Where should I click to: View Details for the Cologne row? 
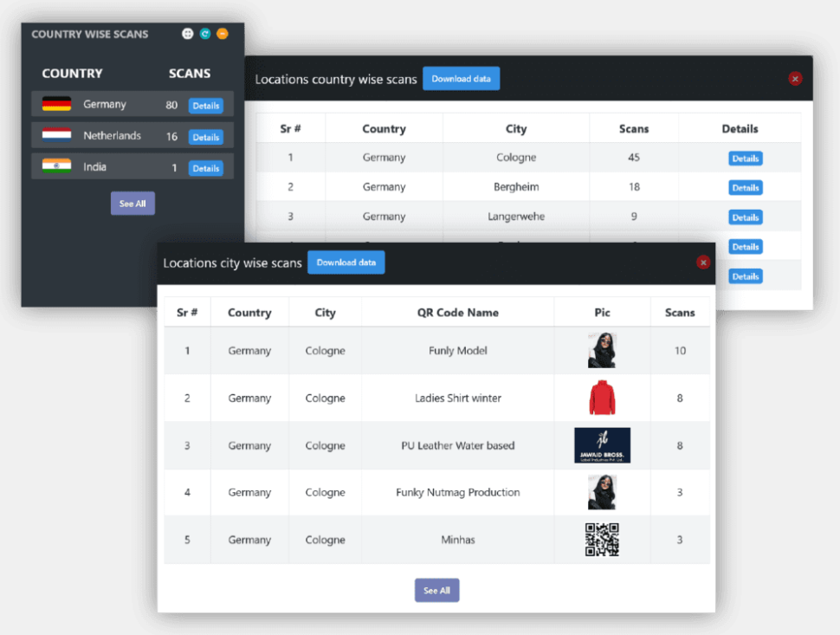click(x=745, y=159)
